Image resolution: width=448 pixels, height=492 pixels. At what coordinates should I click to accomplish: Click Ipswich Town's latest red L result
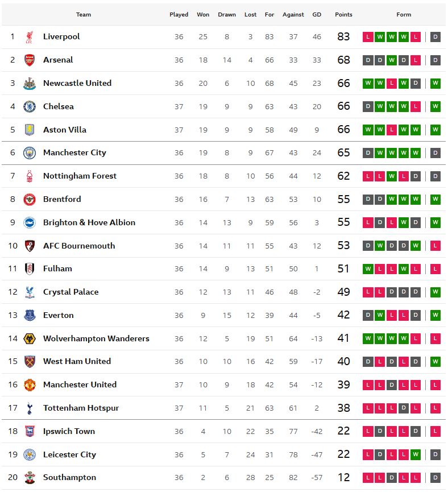pos(435,431)
